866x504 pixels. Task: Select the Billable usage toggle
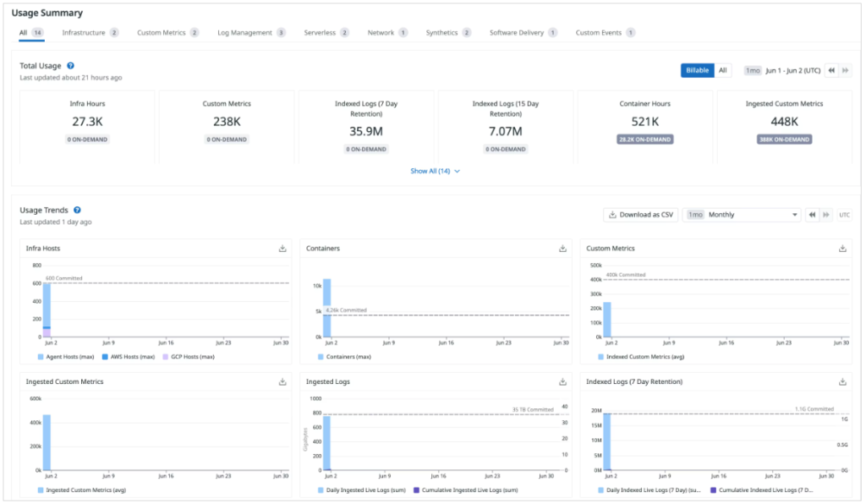tap(697, 71)
